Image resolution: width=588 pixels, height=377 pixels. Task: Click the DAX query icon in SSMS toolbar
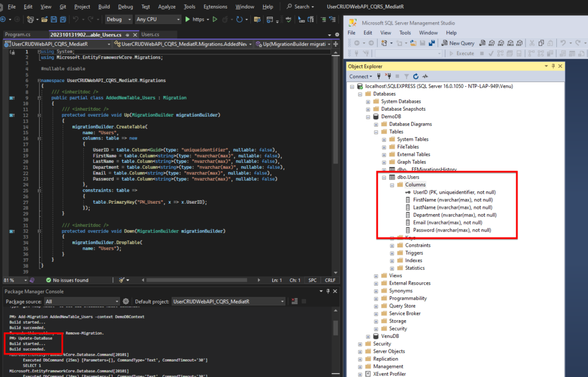tap(519, 43)
